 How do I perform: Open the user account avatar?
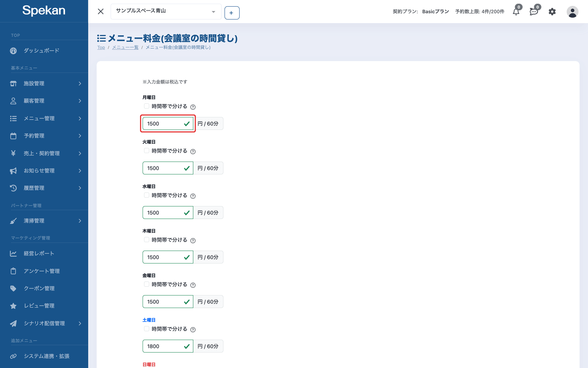pos(572,12)
